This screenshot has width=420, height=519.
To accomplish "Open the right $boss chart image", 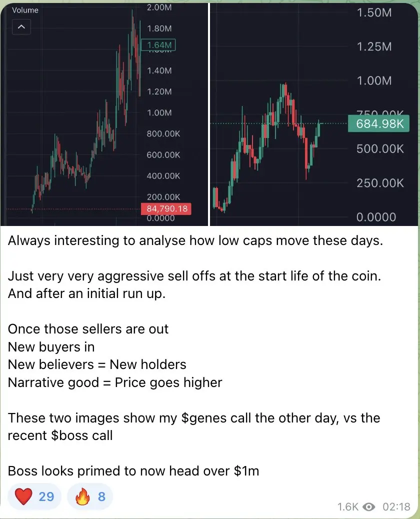I will coord(314,114).
